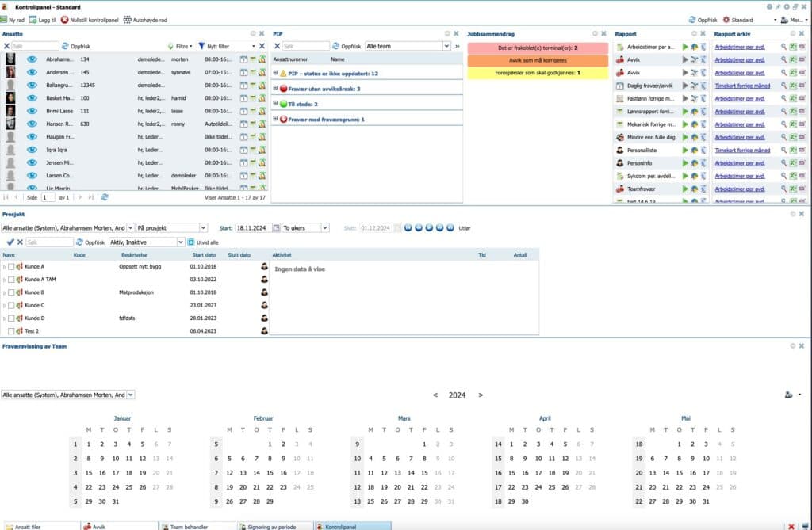Toggle visibility eye for Hansen R. employee row

point(30,124)
